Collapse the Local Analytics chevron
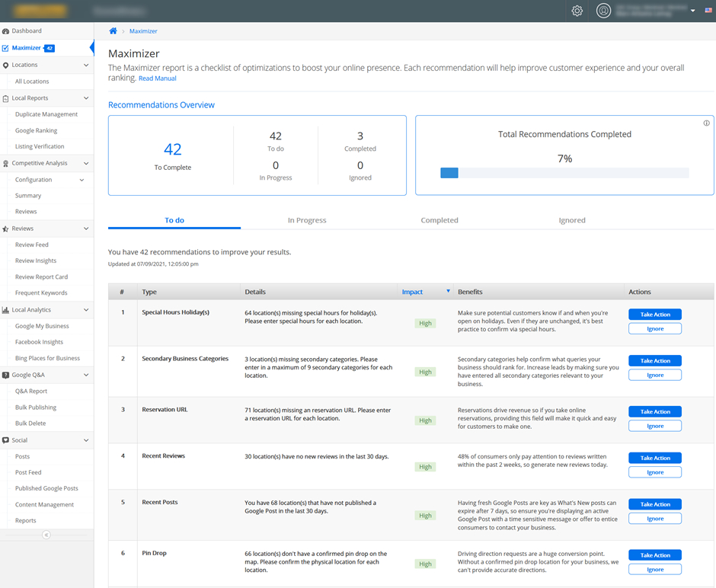The image size is (716, 588). [x=86, y=310]
